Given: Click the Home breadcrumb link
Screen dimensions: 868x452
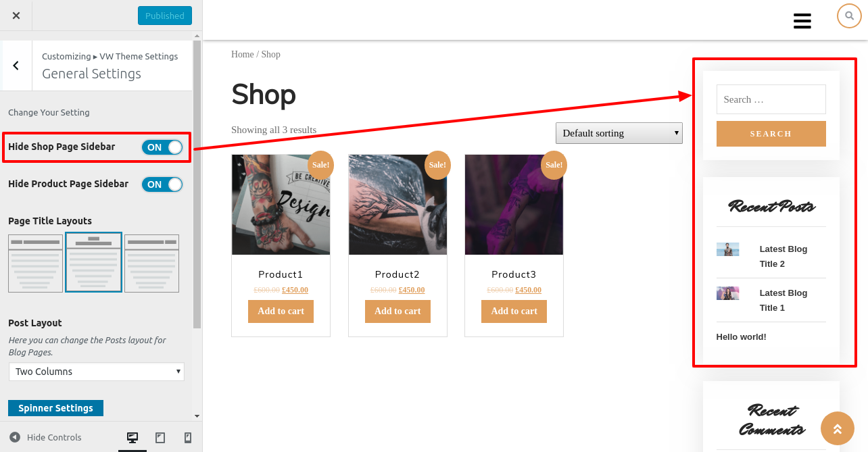Looking at the screenshot, I should 242,54.
